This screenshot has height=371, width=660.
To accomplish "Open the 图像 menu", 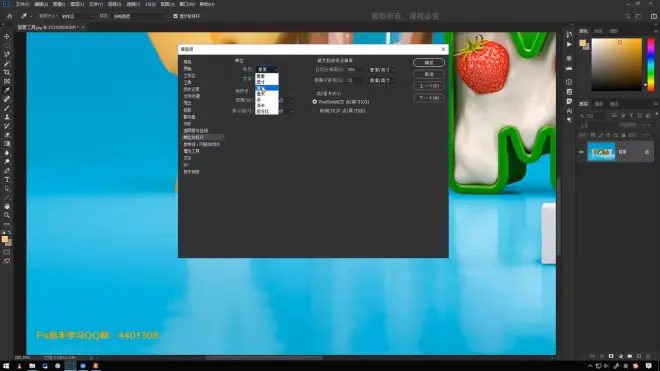I will click(59, 4).
